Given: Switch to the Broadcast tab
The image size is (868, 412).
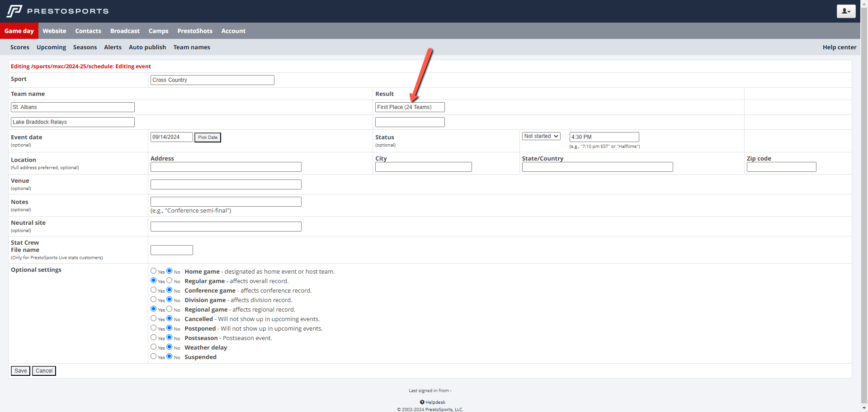Looking at the screenshot, I should (125, 31).
